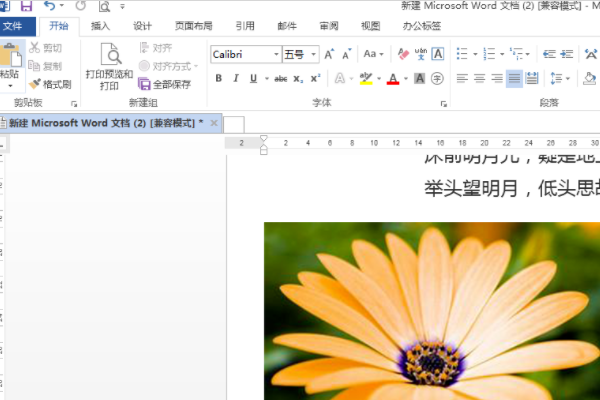Switch to the 设计 ribbon tab

142,26
